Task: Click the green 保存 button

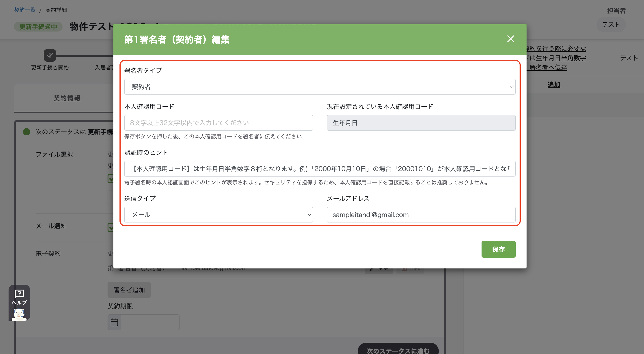Action: (x=498, y=249)
